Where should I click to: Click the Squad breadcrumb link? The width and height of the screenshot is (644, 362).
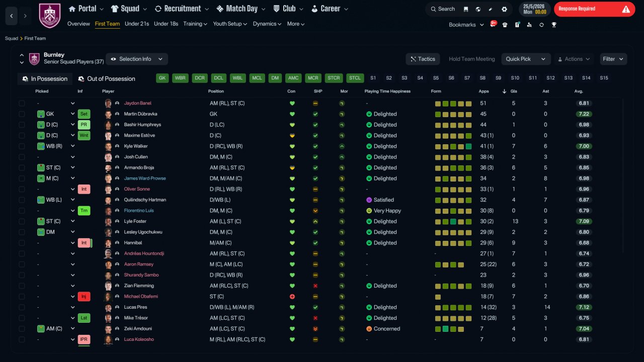click(12, 39)
